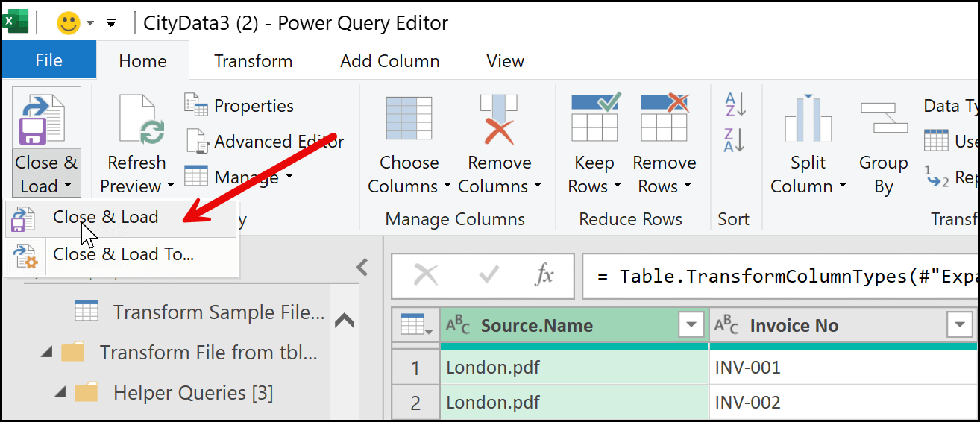Open the Invoice No column filter dropdown
Screen dimensions: 980x422
point(958,325)
